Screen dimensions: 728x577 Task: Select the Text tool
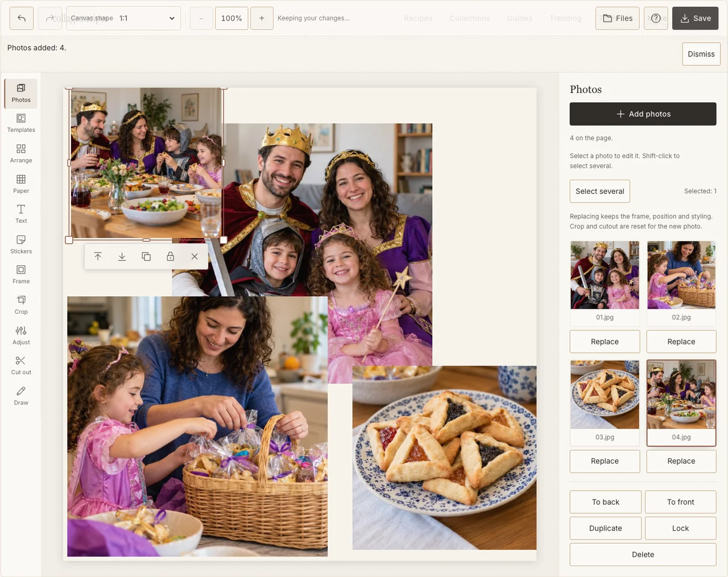tap(21, 214)
